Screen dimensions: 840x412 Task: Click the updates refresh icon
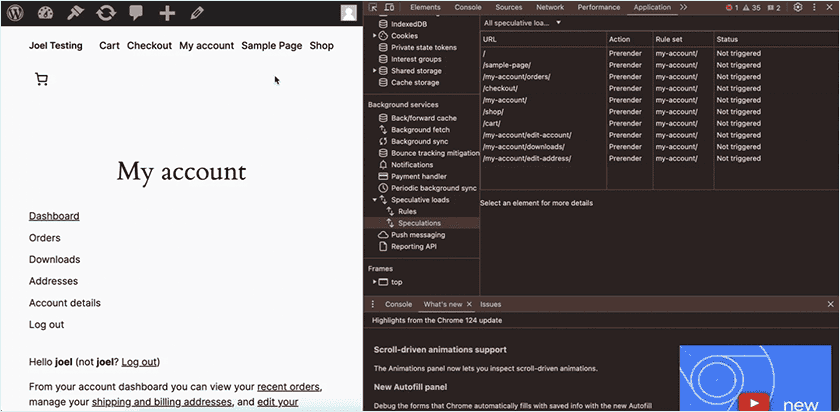[106, 13]
